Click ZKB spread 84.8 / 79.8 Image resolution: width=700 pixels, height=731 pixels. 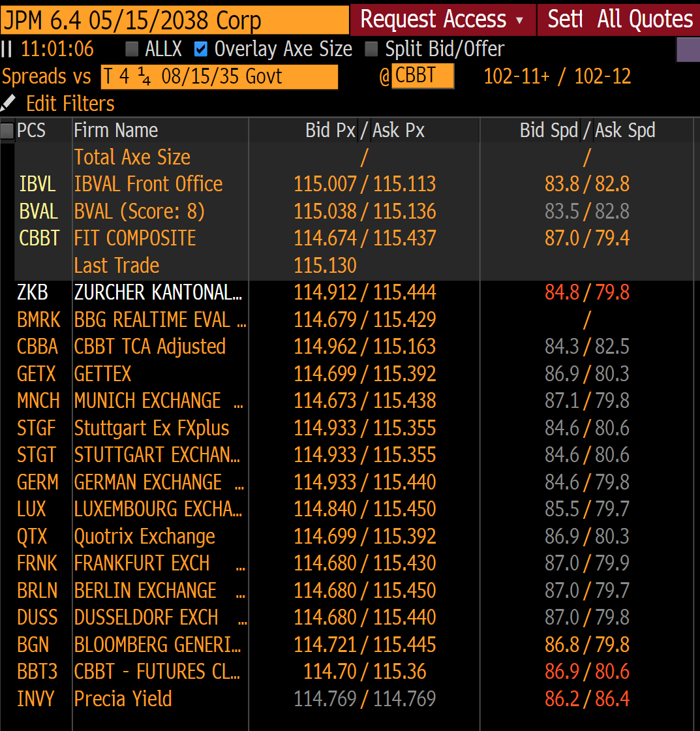click(x=587, y=292)
